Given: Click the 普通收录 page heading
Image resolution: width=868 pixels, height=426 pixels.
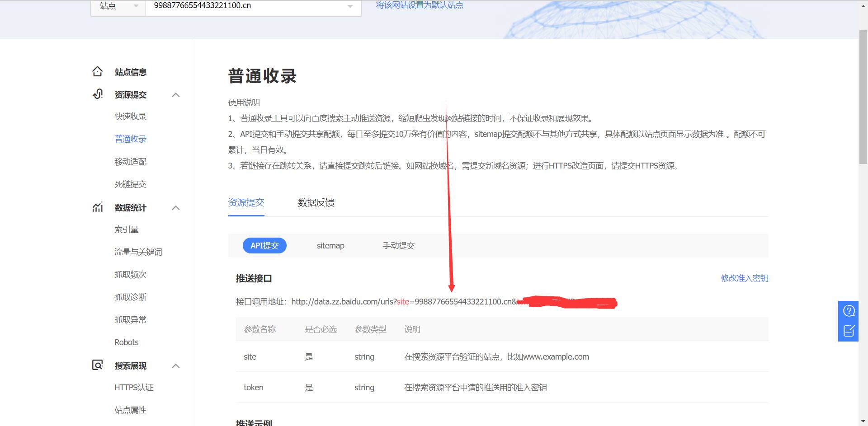Looking at the screenshot, I should [x=262, y=76].
